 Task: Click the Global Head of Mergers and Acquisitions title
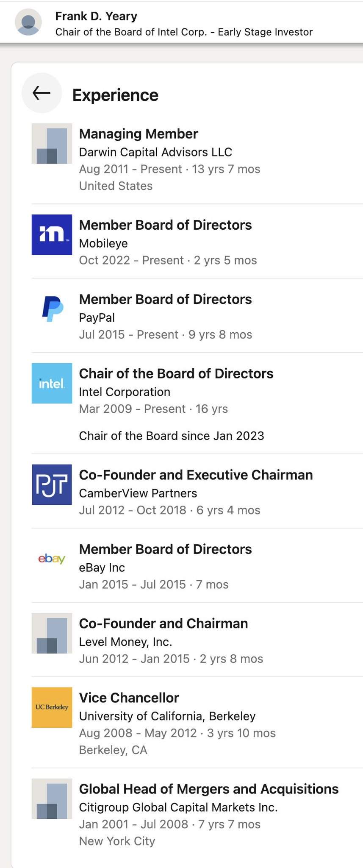pyautogui.click(x=208, y=789)
